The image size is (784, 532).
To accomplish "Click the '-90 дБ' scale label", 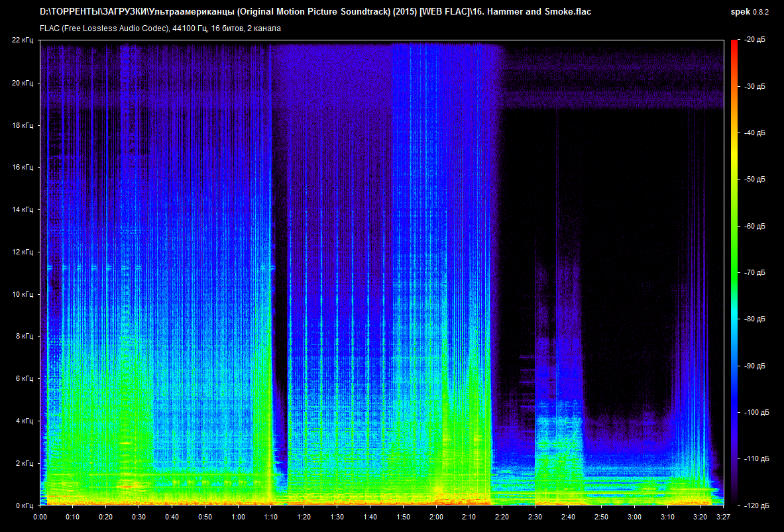I will [x=754, y=366].
